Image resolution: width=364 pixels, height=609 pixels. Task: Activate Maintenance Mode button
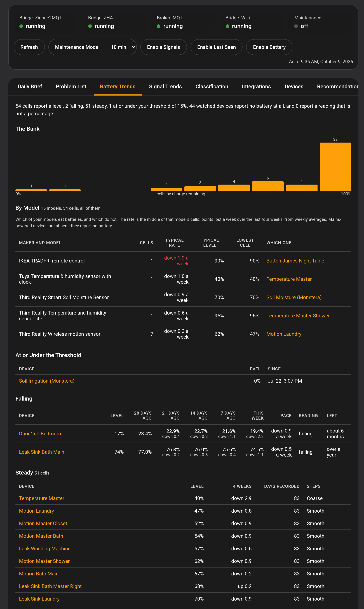click(x=77, y=47)
